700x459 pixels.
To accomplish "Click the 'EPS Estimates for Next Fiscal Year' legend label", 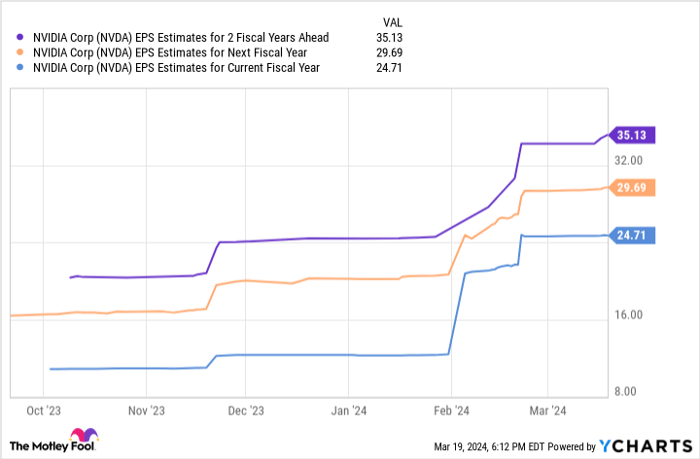I will [x=169, y=53].
